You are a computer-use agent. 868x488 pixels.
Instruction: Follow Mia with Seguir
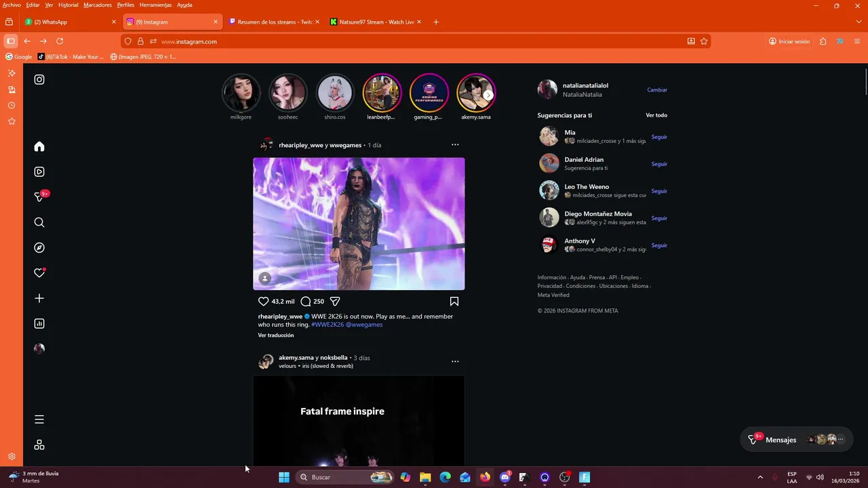click(x=659, y=137)
